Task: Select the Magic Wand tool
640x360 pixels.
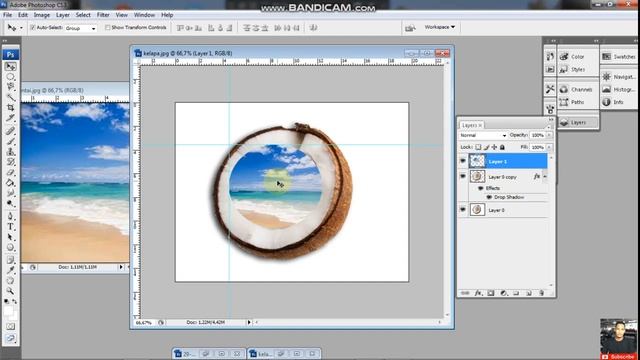Action: [x=11, y=97]
